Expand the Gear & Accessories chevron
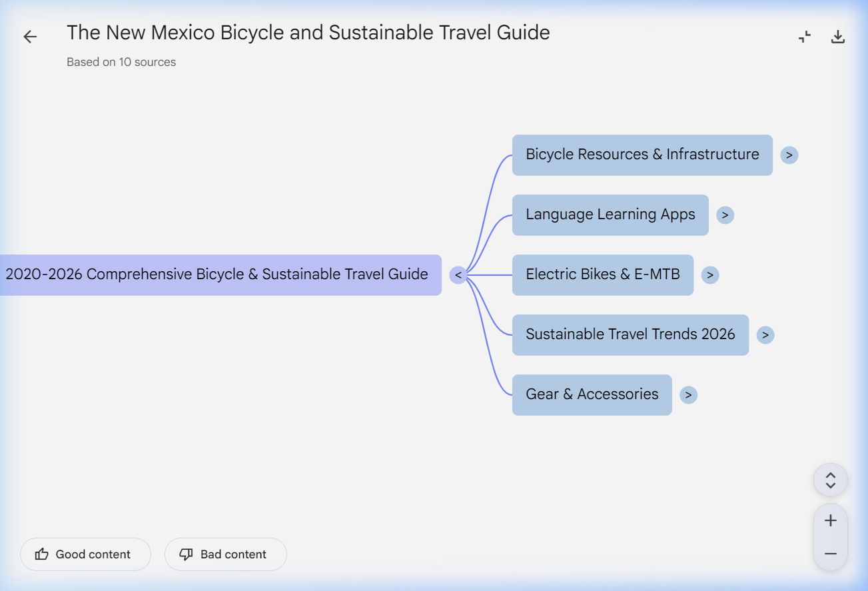Screen dimensions: 868x591 click(x=688, y=395)
